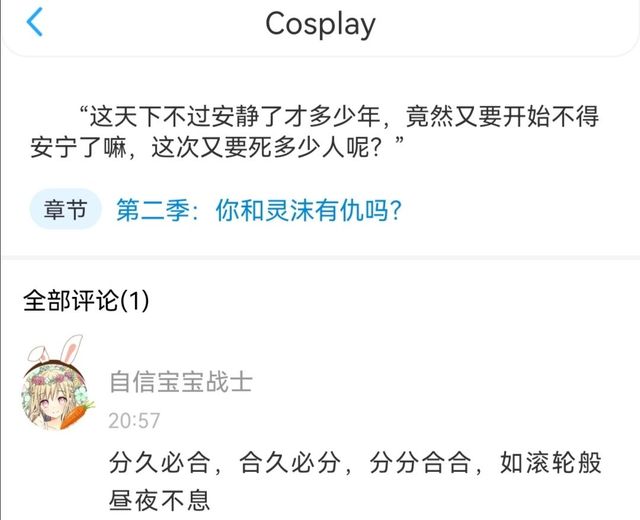Tap the carrot decoration on avatar
Screen dimensions: 640x520
pyautogui.click(x=76, y=414)
